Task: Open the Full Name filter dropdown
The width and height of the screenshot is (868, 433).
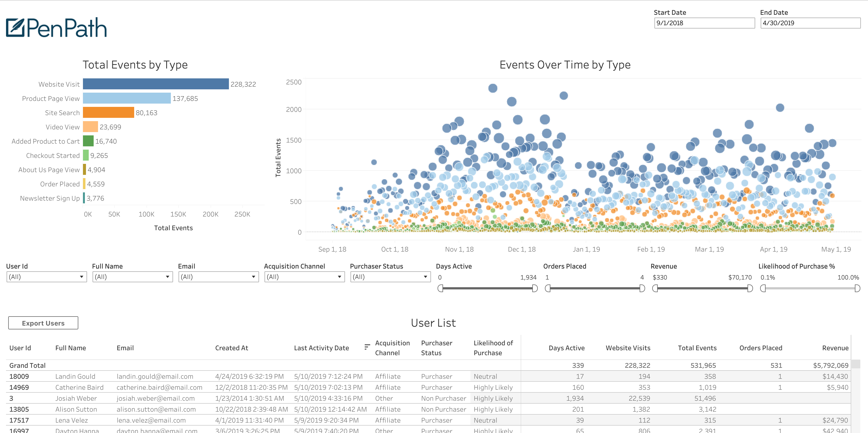Action: pos(133,277)
